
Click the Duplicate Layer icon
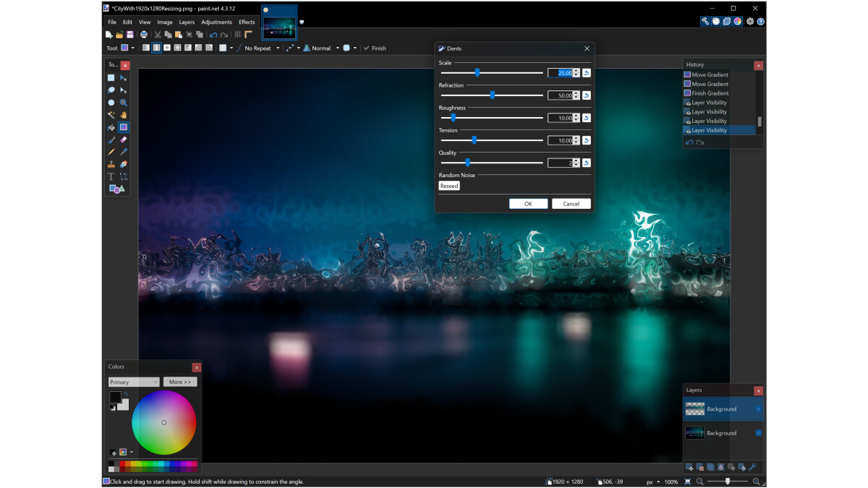pyautogui.click(x=710, y=467)
